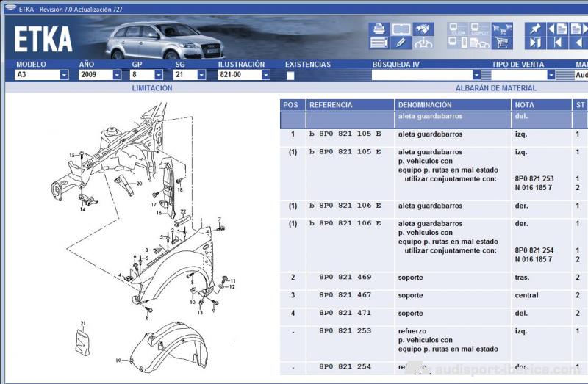Click the pushpin icon

click(535, 29)
